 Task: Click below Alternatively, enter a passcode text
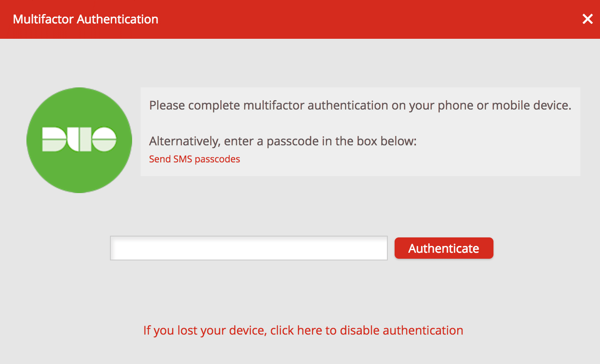pyautogui.click(x=194, y=159)
